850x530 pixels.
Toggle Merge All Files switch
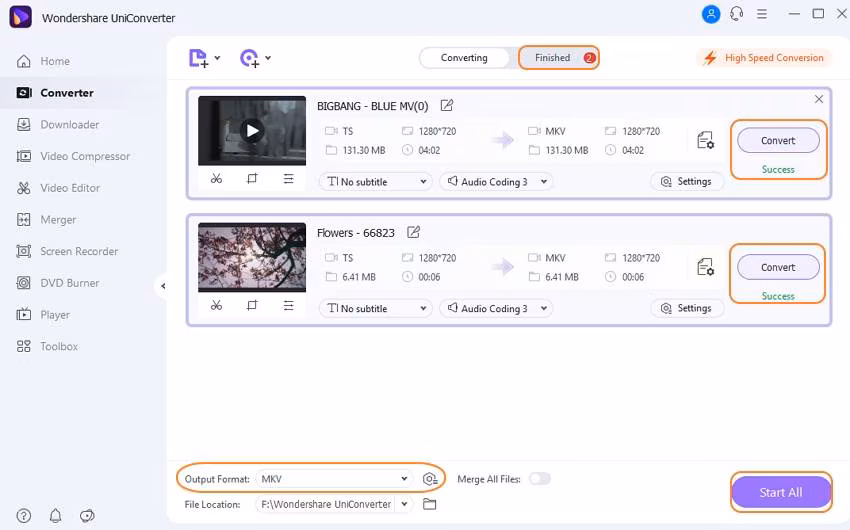click(x=539, y=479)
